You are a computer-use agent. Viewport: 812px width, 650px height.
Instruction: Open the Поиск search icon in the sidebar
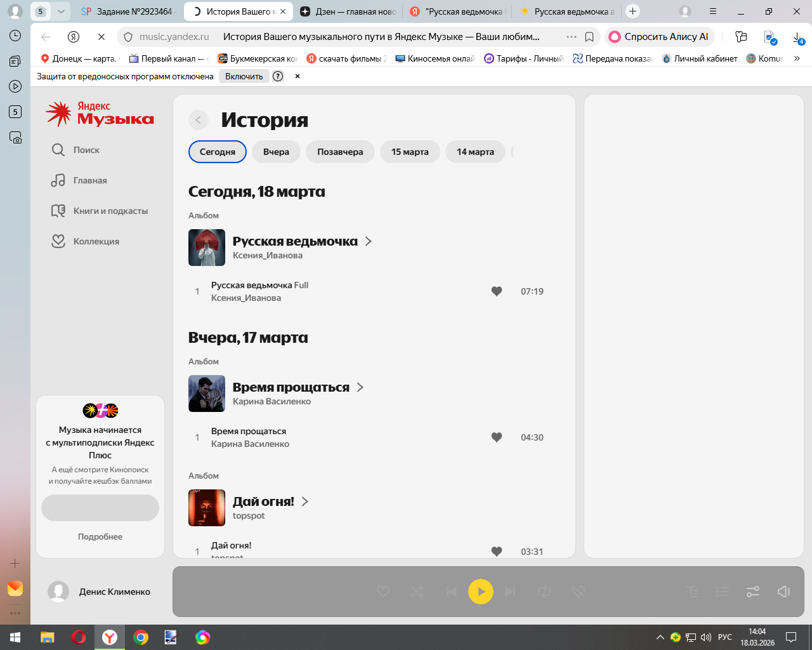click(x=58, y=150)
